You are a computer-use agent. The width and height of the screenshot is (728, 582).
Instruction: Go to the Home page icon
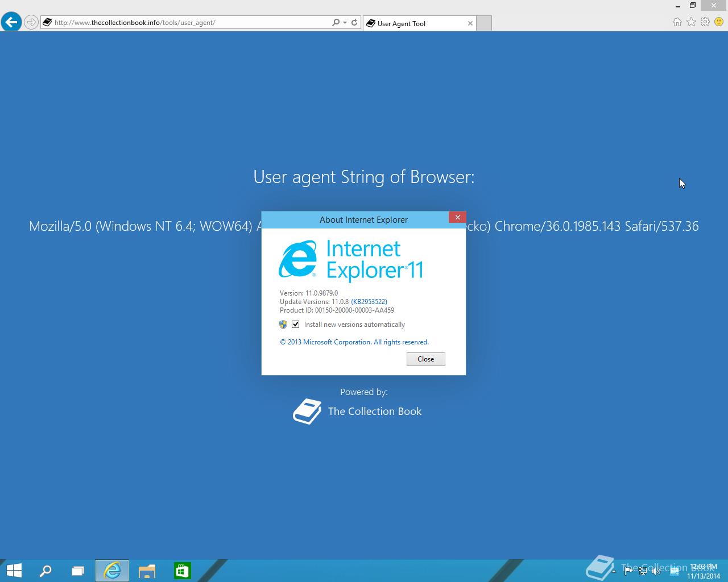[677, 22]
